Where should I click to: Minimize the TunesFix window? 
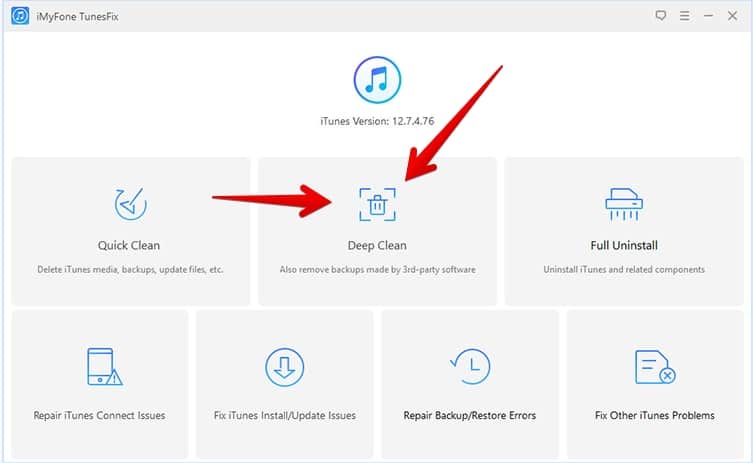[x=708, y=16]
